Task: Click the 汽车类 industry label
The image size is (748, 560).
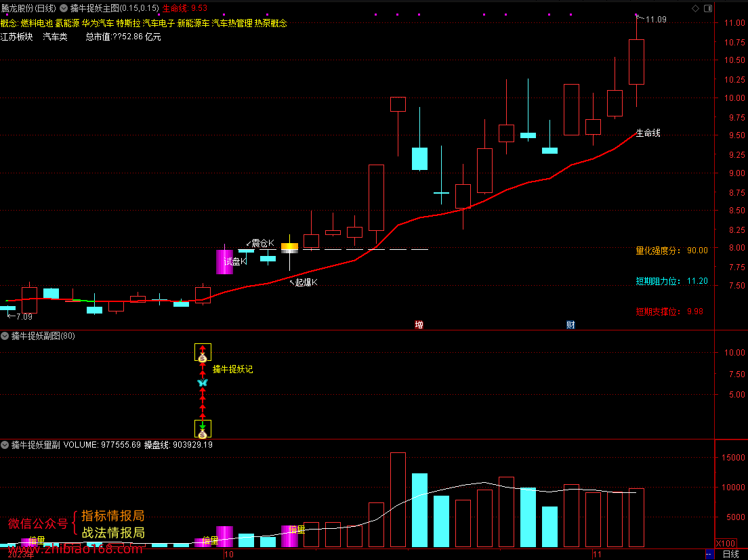Action: click(56, 37)
